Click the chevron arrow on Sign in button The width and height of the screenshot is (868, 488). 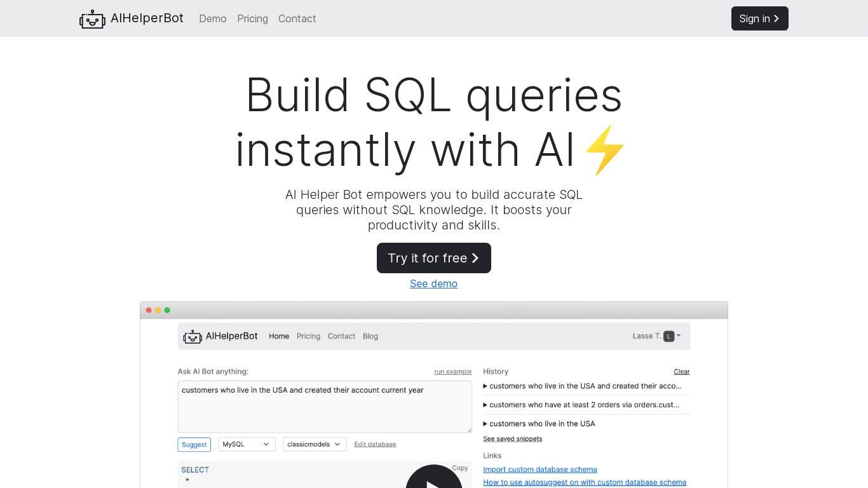[776, 18]
